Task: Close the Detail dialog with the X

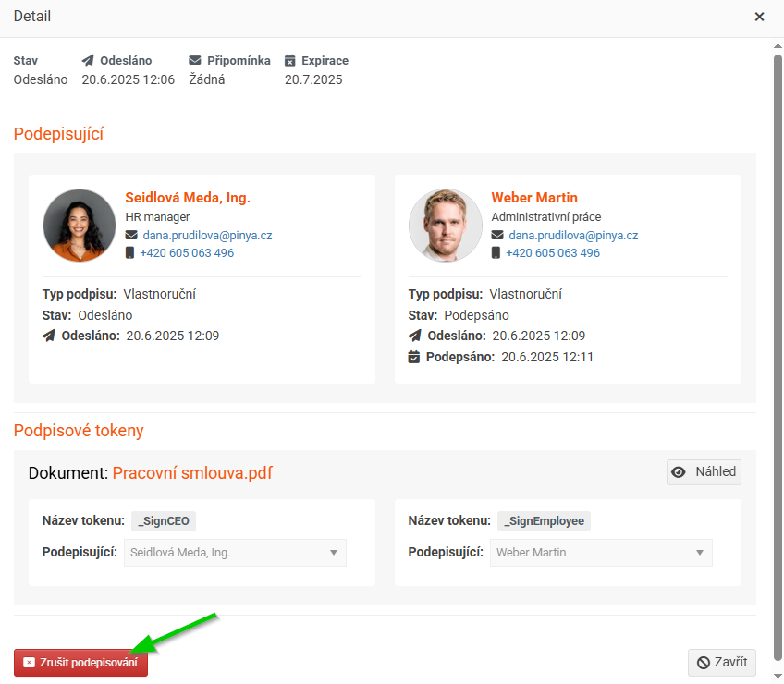Action: (x=759, y=17)
